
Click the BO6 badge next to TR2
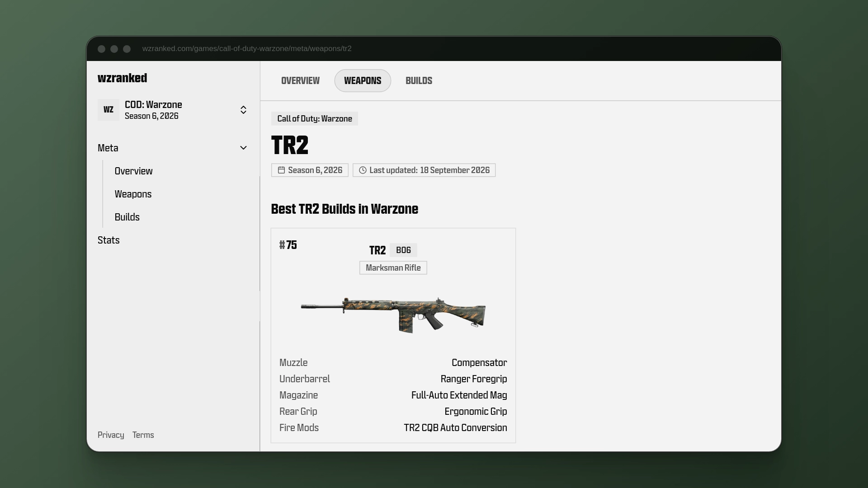point(403,250)
